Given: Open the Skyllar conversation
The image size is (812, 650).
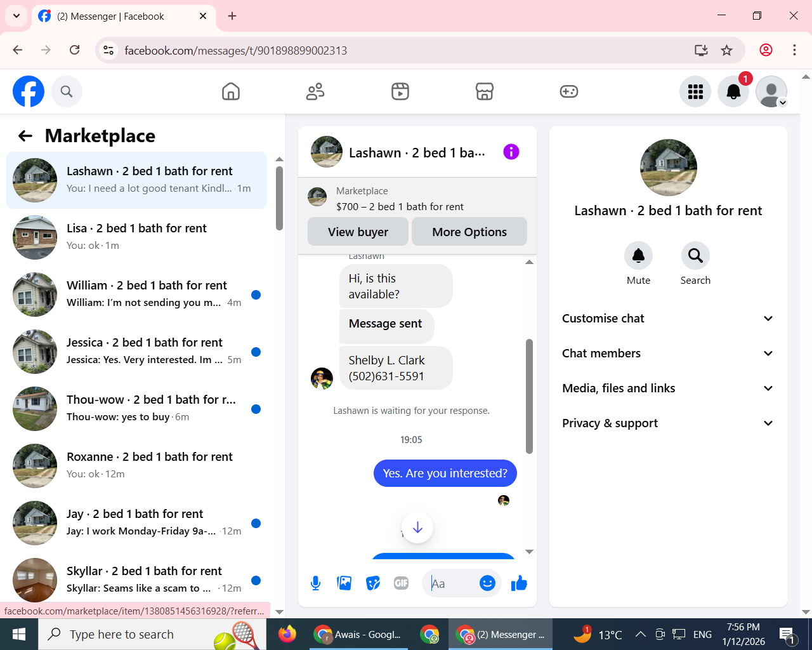Looking at the screenshot, I should point(136,580).
